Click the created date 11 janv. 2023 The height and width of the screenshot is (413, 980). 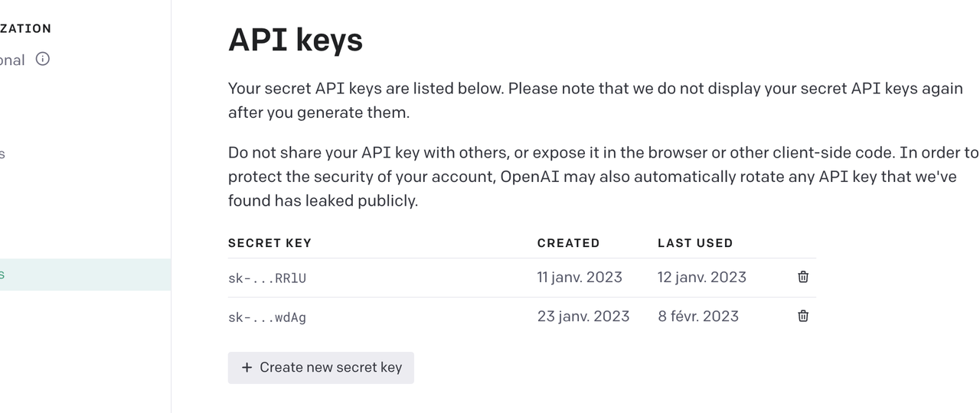click(x=580, y=277)
